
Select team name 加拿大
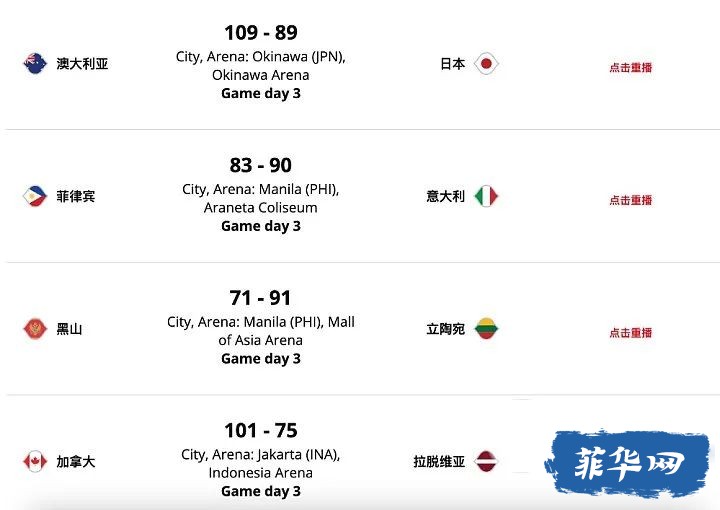[76, 461]
